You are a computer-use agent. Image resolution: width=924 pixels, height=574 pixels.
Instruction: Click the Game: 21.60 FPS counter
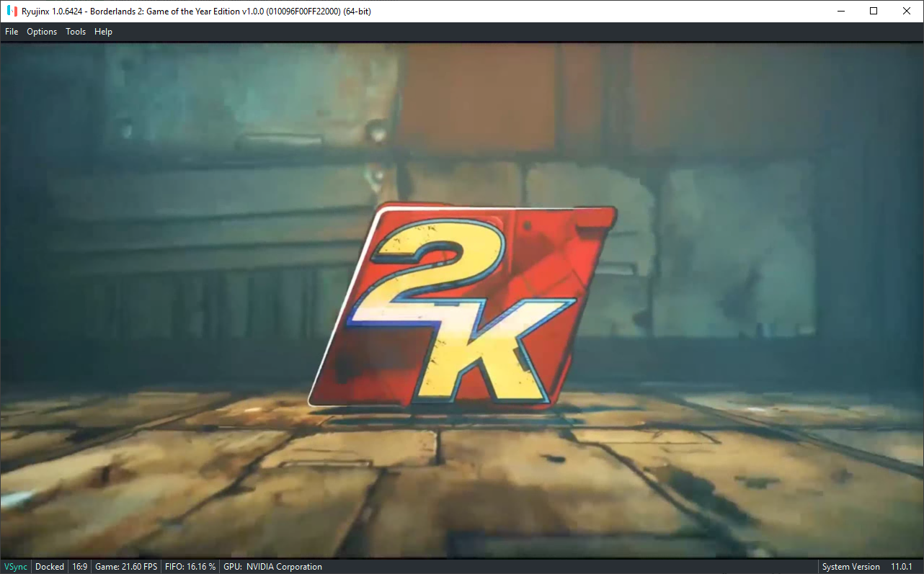[x=125, y=567]
